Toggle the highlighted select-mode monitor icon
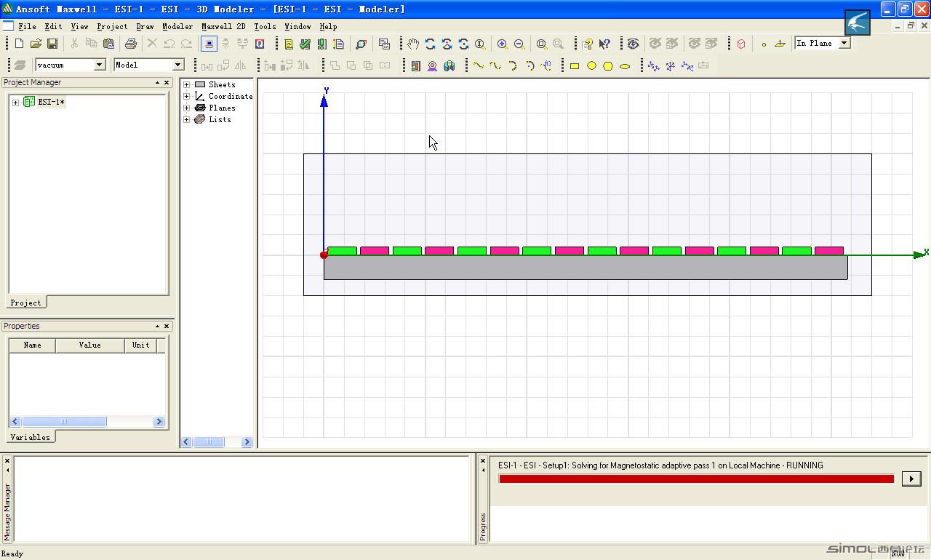This screenshot has height=560, width=931. [x=209, y=44]
